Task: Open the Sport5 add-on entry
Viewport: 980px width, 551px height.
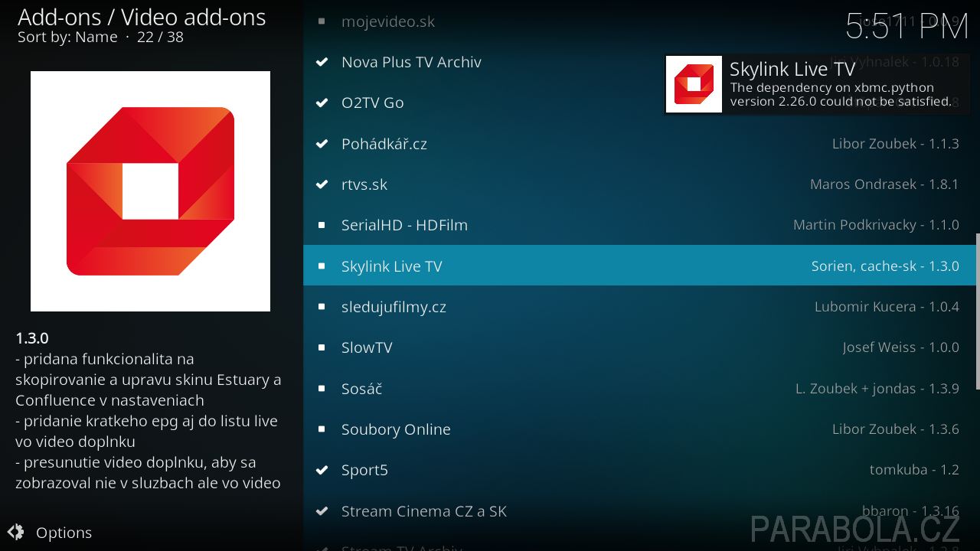Action: tap(639, 470)
